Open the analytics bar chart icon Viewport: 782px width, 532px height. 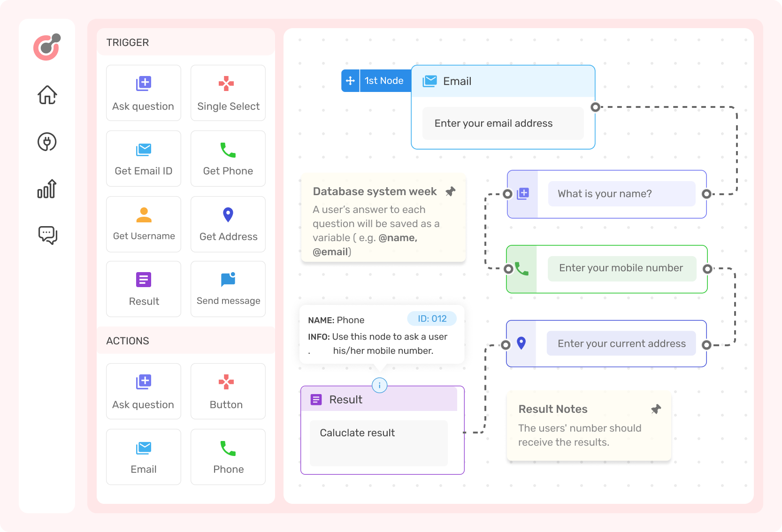(x=47, y=189)
